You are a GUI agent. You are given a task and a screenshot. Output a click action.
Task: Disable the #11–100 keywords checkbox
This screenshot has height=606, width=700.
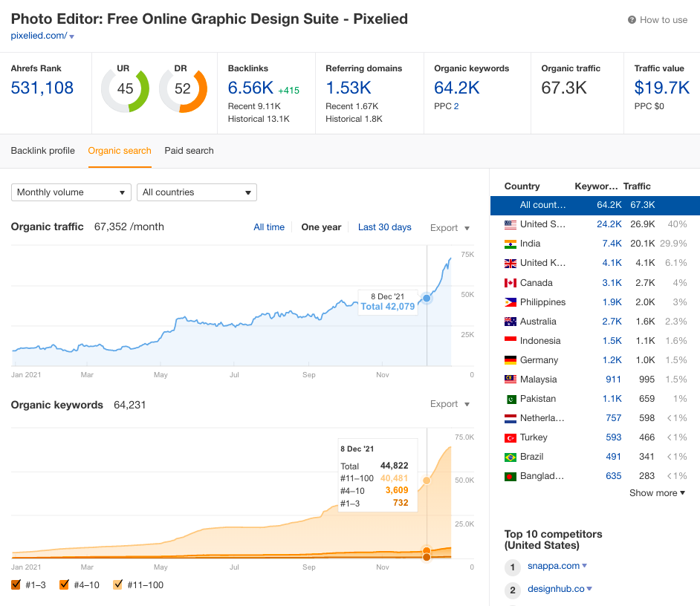(x=117, y=584)
